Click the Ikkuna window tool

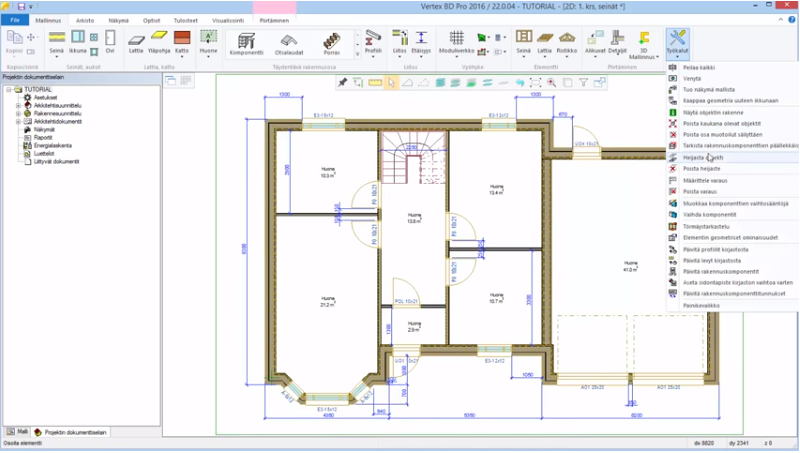(x=77, y=41)
